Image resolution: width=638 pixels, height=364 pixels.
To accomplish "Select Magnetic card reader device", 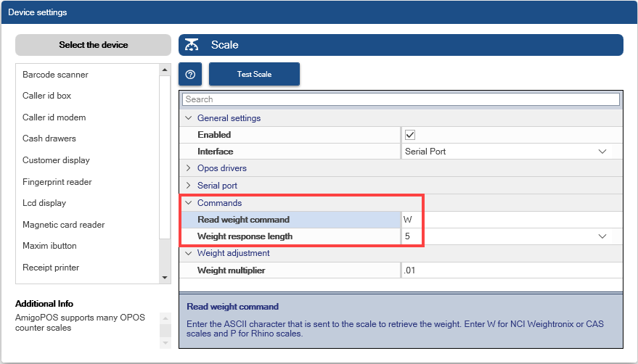I will point(63,225).
